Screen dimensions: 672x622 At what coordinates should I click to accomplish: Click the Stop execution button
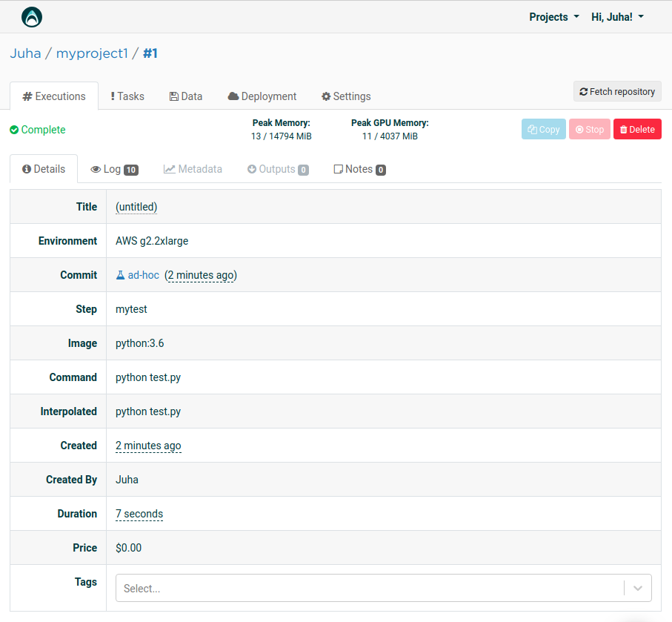(x=589, y=129)
